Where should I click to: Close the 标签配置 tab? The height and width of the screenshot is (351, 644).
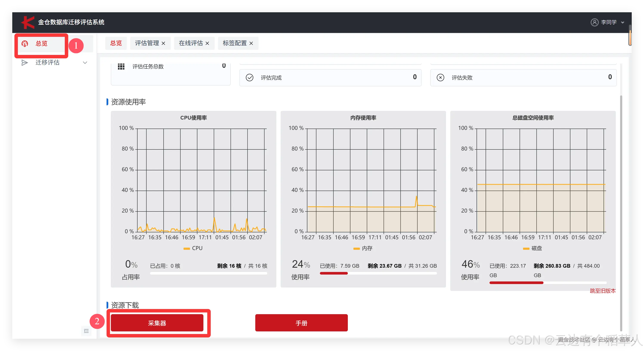coord(251,43)
